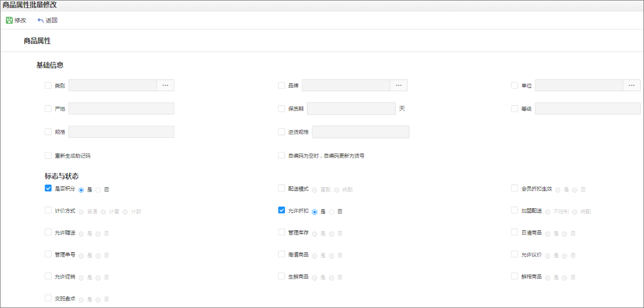This screenshot has width=644, height=308.
Task: Click the green save icon for 修改
Action: (x=9, y=20)
